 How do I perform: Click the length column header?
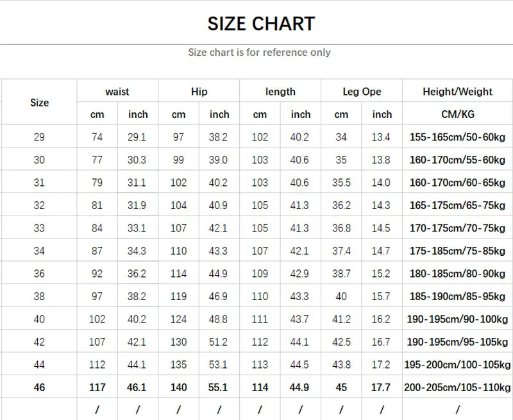click(280, 92)
